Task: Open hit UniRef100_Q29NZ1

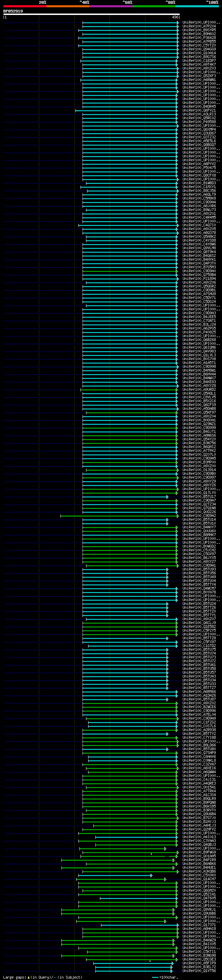Action: click(x=199, y=424)
